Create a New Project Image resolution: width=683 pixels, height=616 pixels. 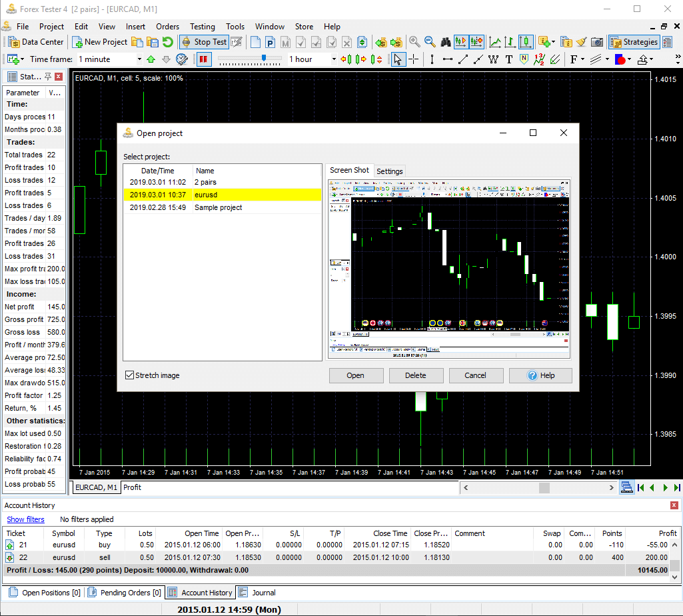click(100, 42)
